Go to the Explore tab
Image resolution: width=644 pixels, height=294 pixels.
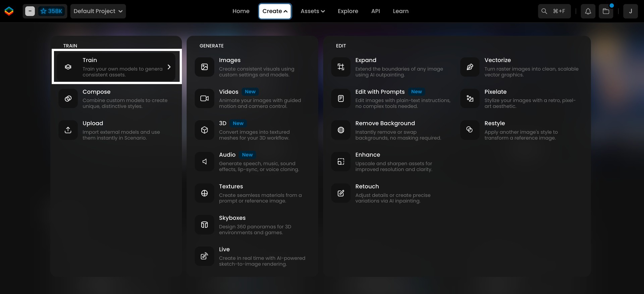[x=348, y=11]
